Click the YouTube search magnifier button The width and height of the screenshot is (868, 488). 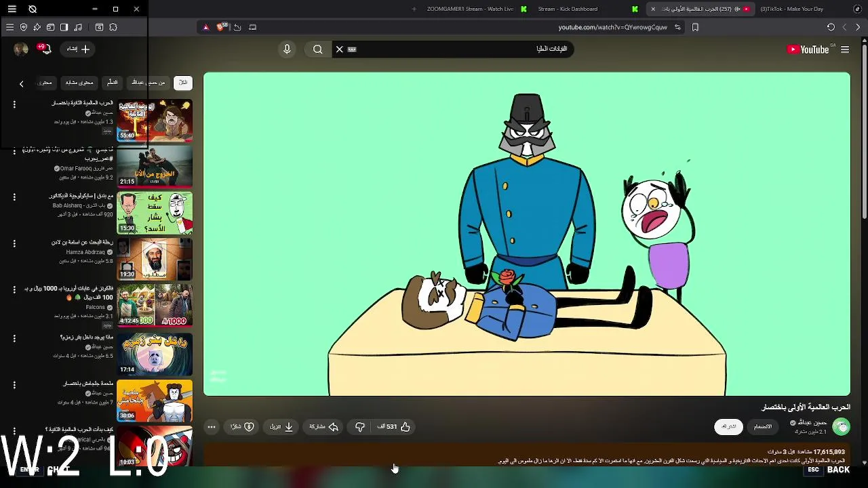317,49
